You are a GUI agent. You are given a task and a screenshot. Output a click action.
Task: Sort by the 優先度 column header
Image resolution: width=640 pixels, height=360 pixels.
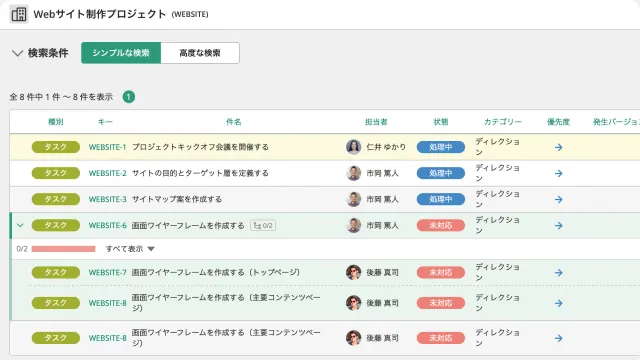[x=558, y=122]
